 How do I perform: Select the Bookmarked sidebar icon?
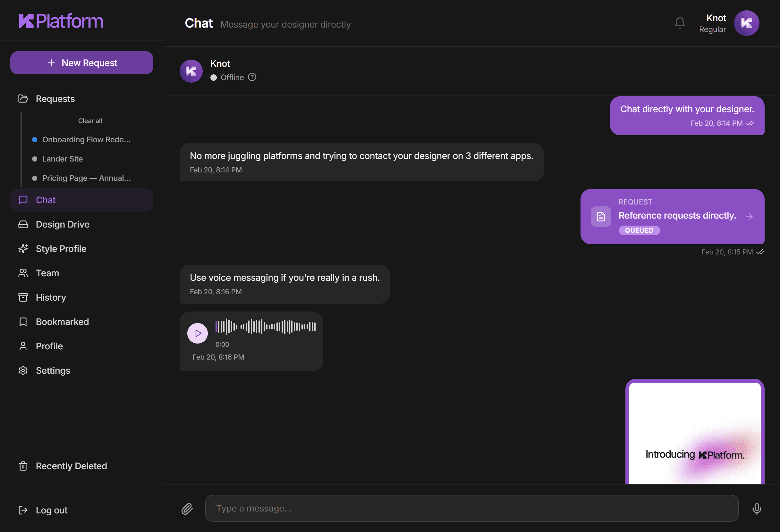pos(23,322)
